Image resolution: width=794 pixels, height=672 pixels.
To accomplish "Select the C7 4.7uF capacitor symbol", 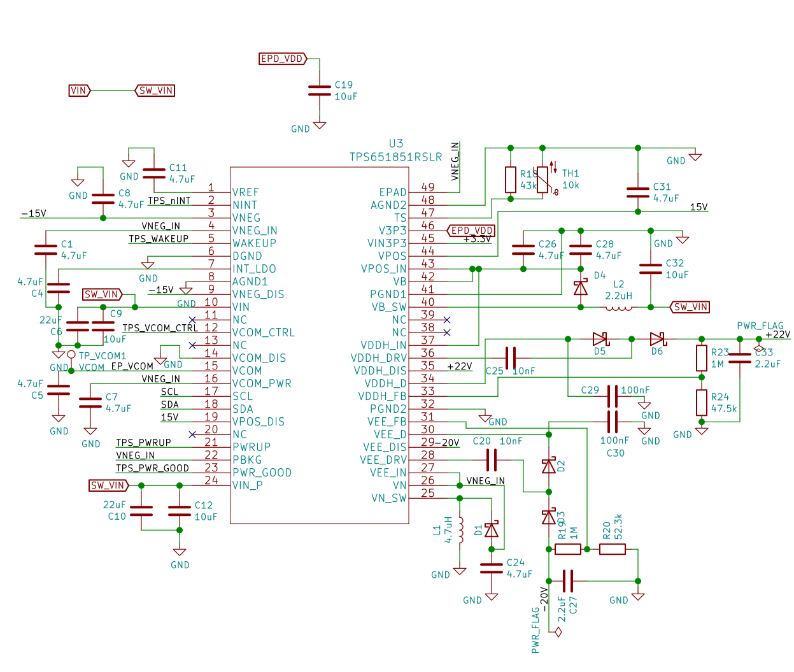I will 90,403.
